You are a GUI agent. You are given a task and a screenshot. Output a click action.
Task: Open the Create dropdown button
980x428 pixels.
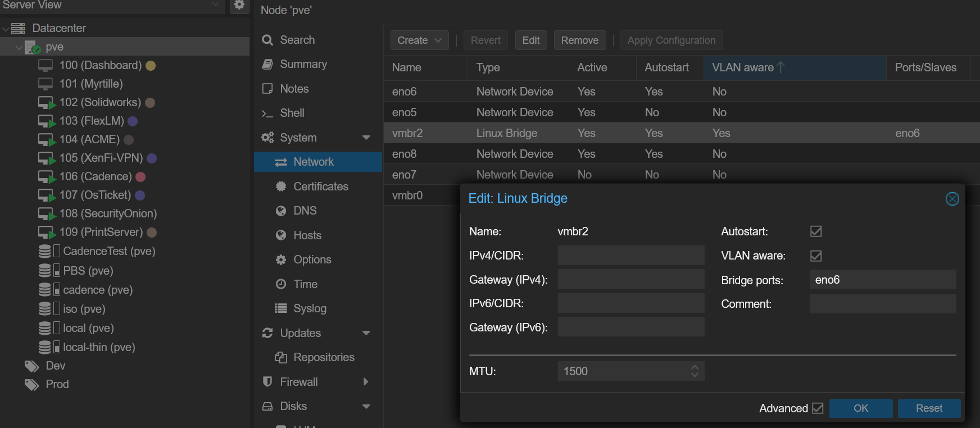click(419, 40)
